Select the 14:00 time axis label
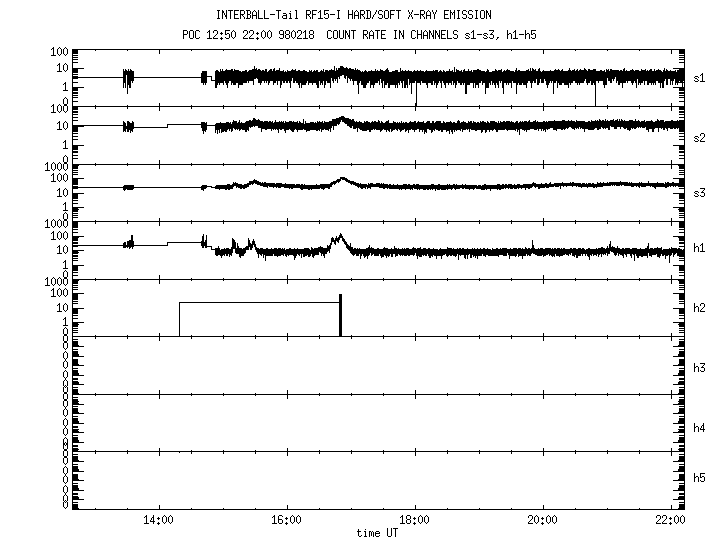Viewport: 720px width, 550px height. pos(159,521)
